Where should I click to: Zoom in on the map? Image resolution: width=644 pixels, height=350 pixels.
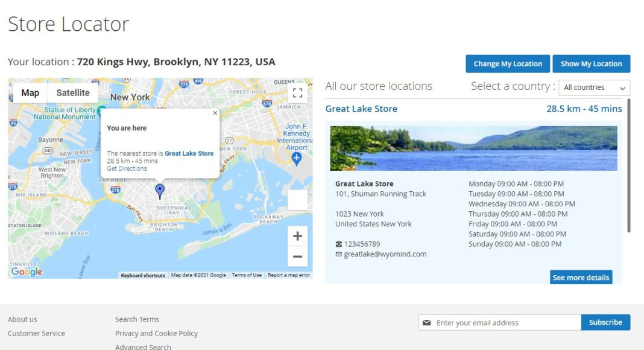pyautogui.click(x=297, y=236)
